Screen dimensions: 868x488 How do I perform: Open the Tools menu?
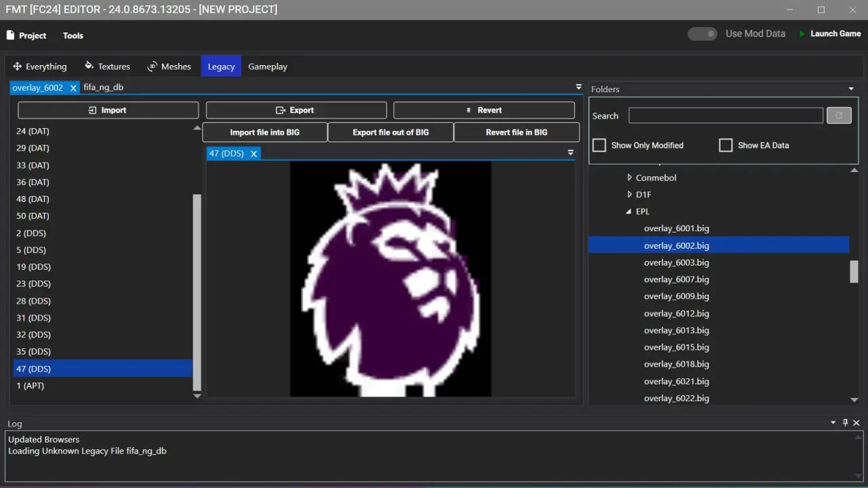73,35
